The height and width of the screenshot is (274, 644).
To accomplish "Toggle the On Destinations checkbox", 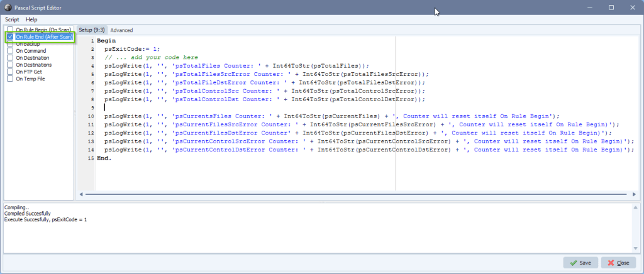I will pyautogui.click(x=10, y=65).
